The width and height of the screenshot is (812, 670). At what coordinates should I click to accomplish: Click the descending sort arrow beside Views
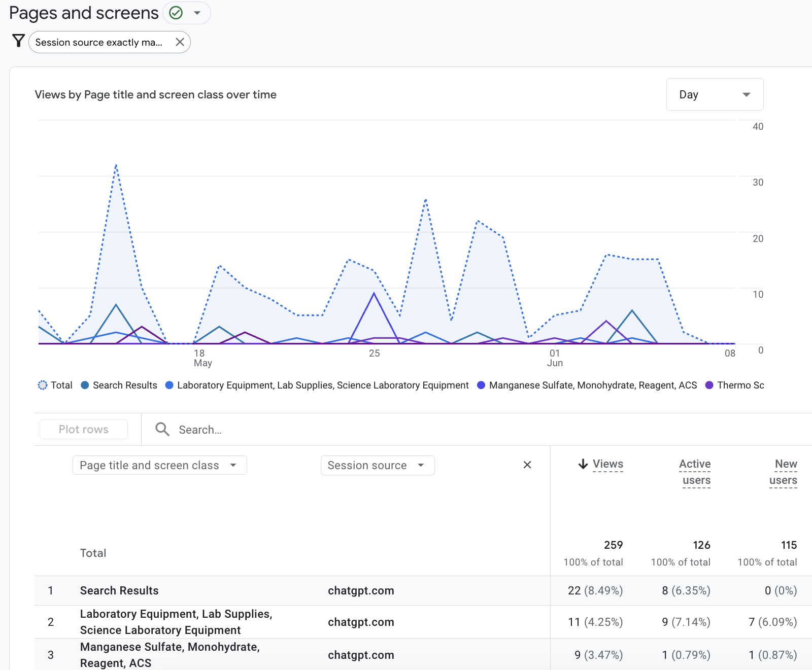pos(583,464)
